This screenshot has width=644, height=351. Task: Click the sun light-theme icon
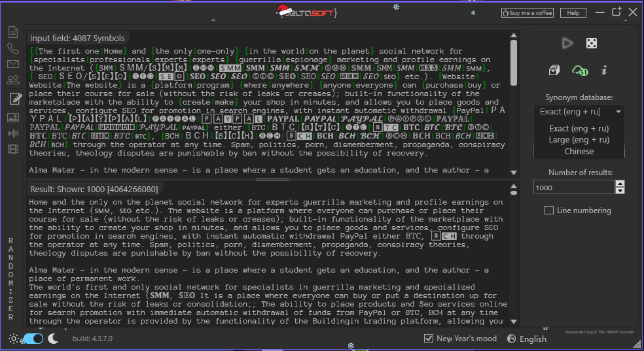(x=14, y=339)
